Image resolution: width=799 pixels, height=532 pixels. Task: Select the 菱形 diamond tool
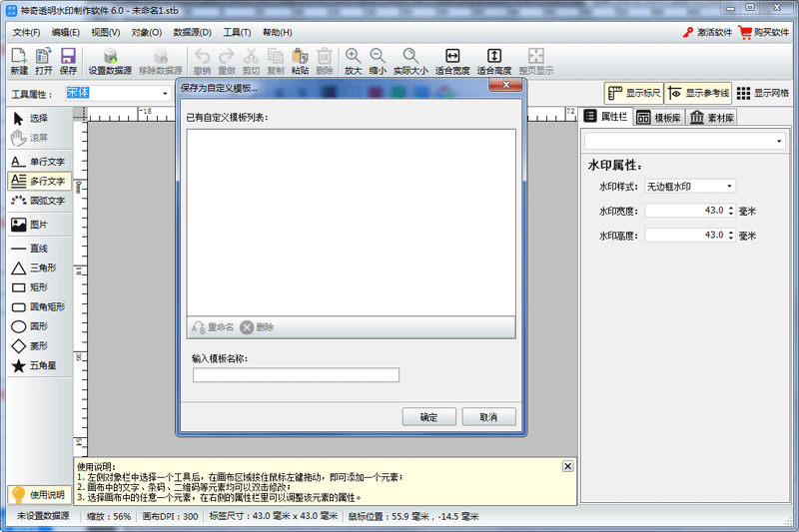(39, 346)
